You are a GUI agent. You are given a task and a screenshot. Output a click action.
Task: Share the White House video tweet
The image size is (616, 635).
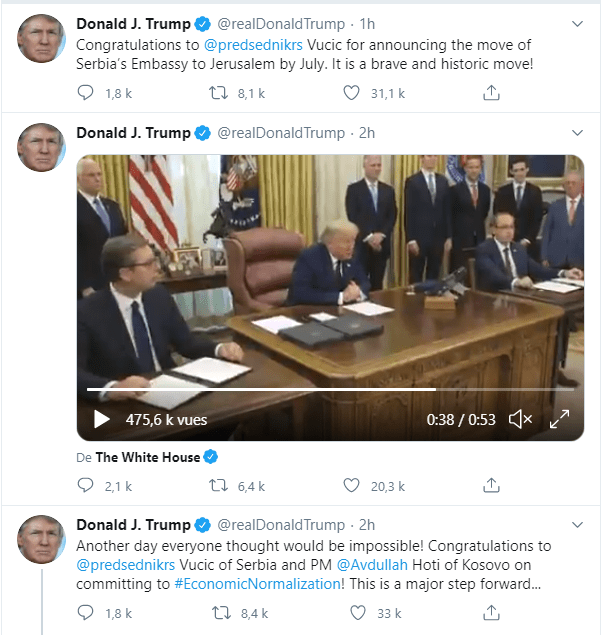tap(491, 485)
